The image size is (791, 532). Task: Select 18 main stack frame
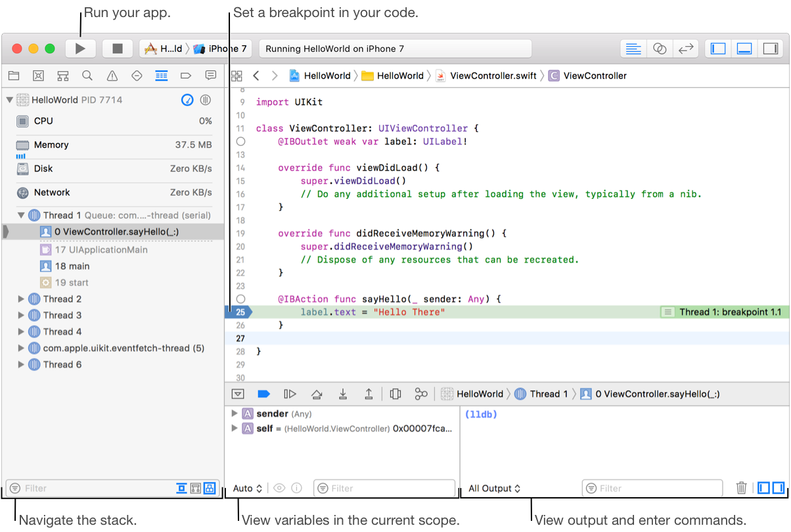coord(72,266)
